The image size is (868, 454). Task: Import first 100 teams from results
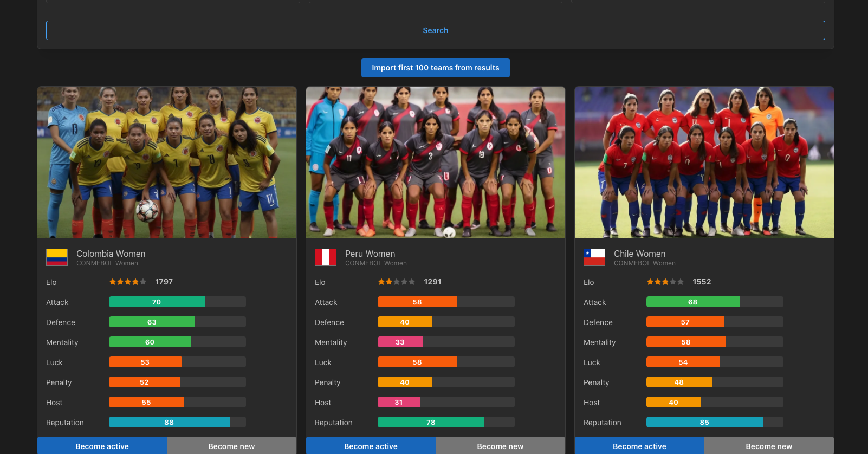pos(436,68)
